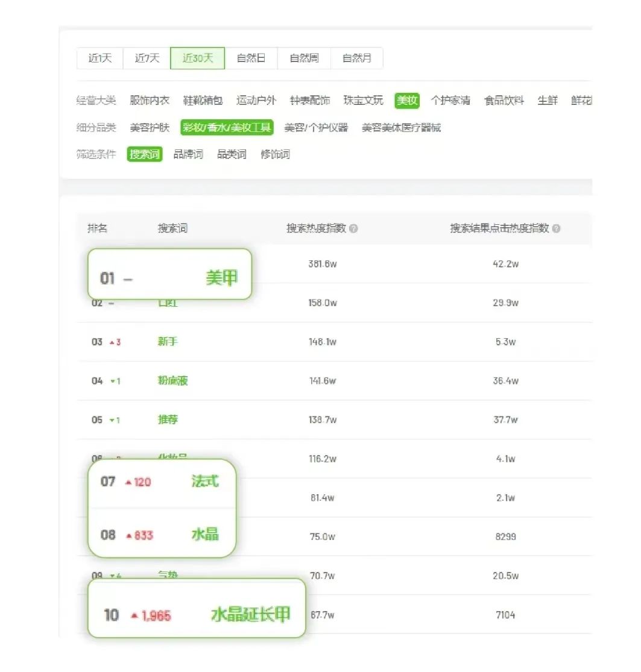Select the 近7天 time range tab
Image resolution: width=641 pixels, height=672 pixels.
[147, 58]
